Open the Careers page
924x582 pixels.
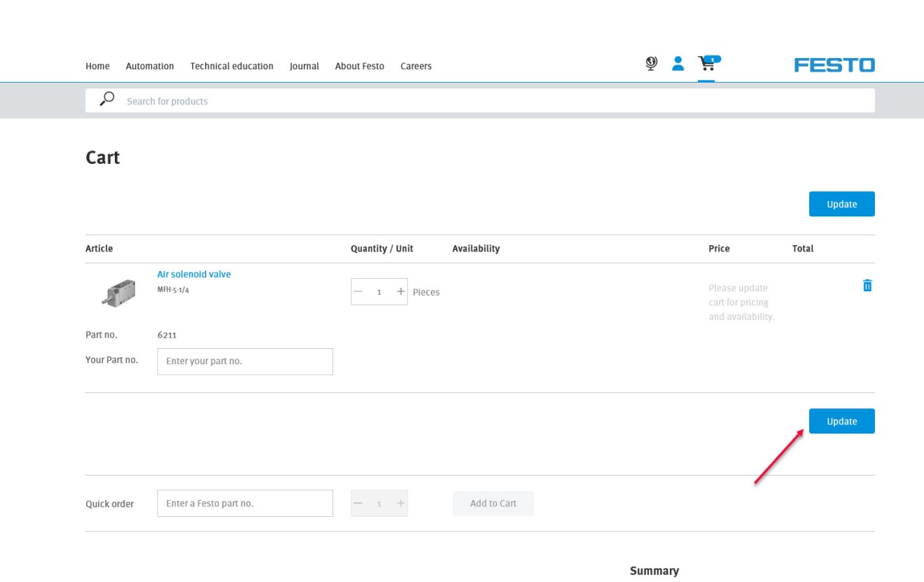416,66
